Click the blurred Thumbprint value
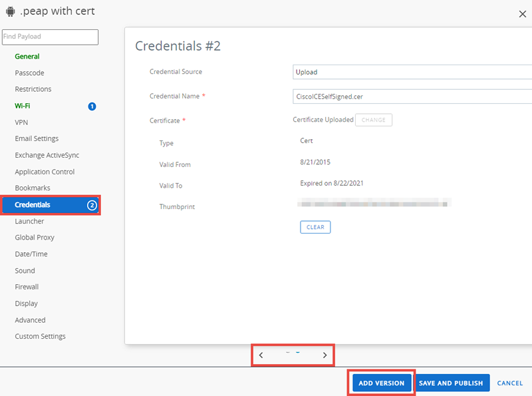 pos(374,203)
